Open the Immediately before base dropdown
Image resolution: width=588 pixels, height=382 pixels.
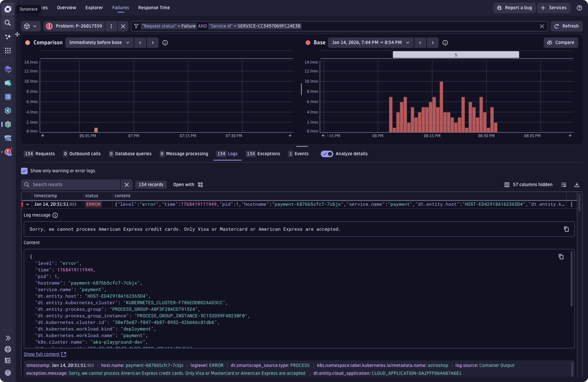click(x=99, y=43)
